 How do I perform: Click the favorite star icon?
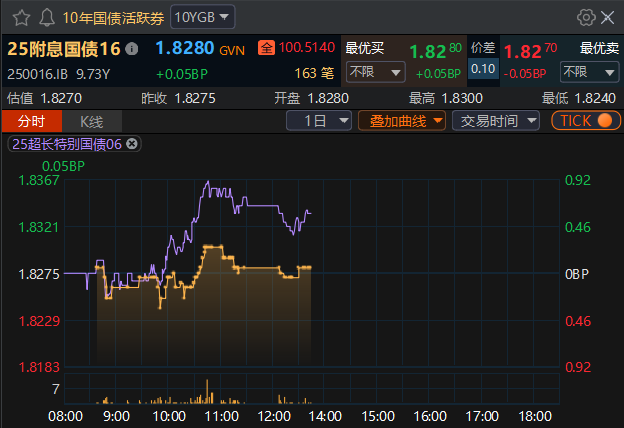[21, 18]
